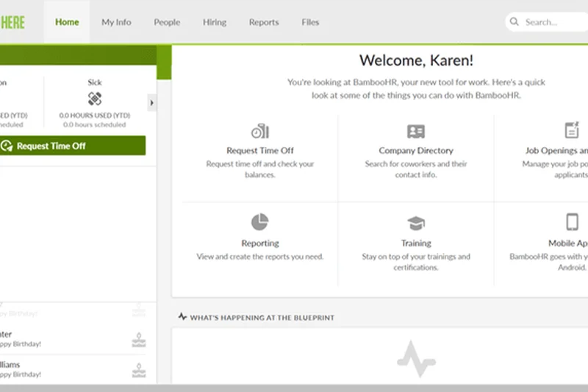The height and width of the screenshot is (392, 588).
Task: Click the Request Time Off stopwatch icon
Action: point(260,131)
